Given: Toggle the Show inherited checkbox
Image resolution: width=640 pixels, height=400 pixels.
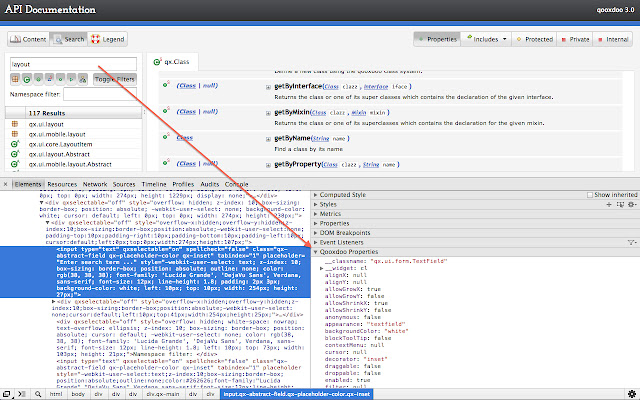Looking at the screenshot, I should (x=588, y=195).
